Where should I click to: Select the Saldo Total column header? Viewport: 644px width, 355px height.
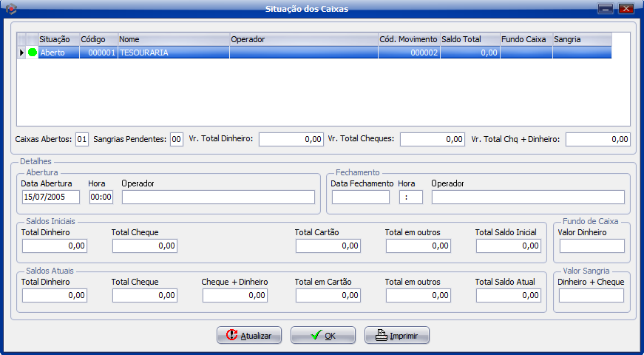pyautogui.click(x=470, y=38)
